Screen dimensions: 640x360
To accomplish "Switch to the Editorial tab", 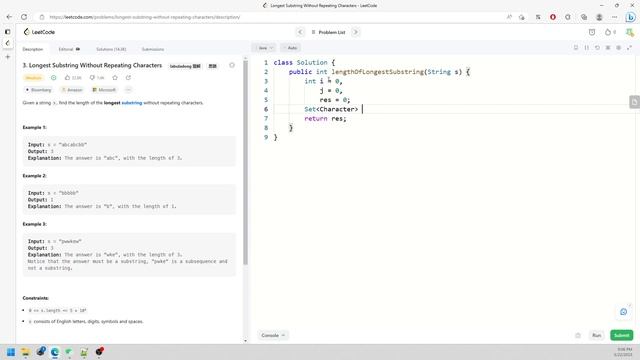I will coord(69,49).
